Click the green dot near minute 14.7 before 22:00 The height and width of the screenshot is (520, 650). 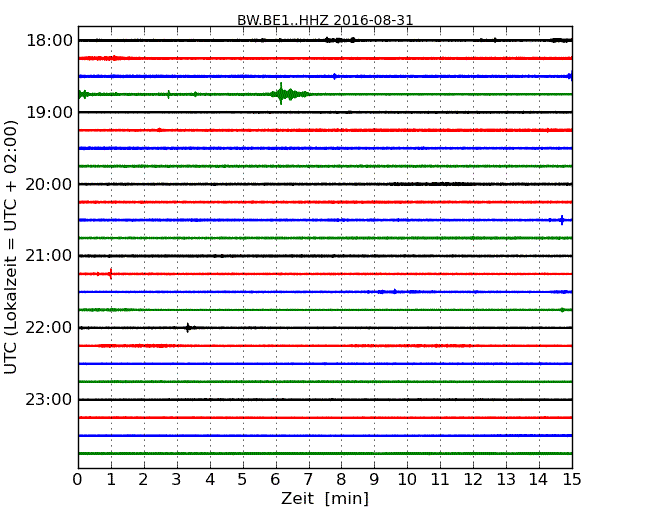pos(562,310)
